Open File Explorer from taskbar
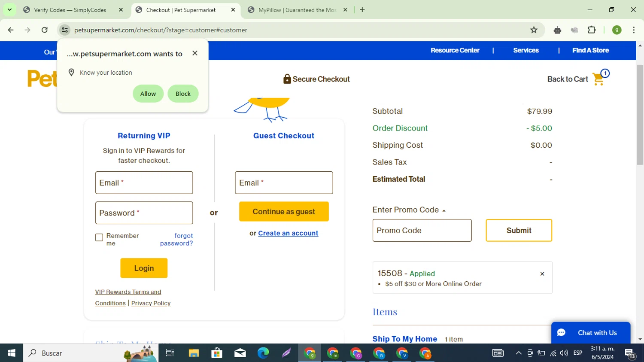The width and height of the screenshot is (644, 362). click(x=194, y=353)
